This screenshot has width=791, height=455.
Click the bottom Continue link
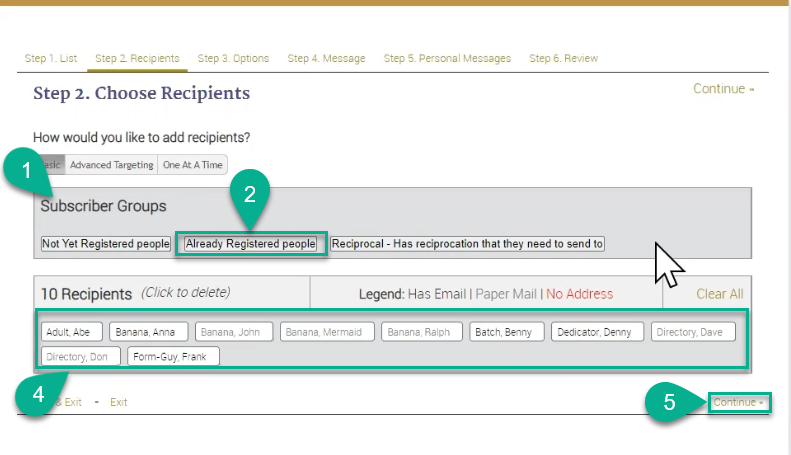pos(738,402)
